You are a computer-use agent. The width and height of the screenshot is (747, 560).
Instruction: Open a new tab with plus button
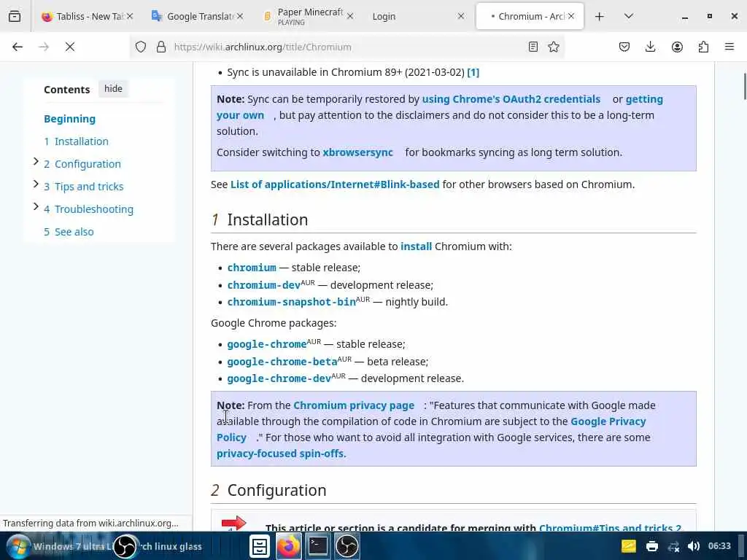600,16
